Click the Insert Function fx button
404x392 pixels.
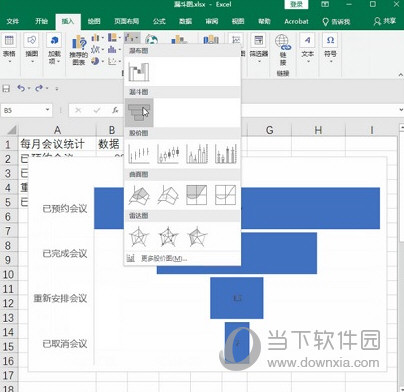(115, 110)
